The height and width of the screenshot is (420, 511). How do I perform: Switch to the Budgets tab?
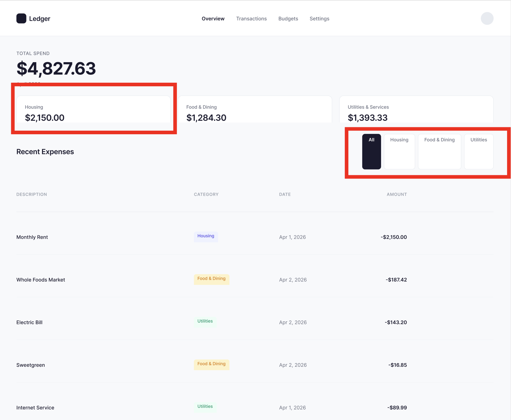(288, 19)
